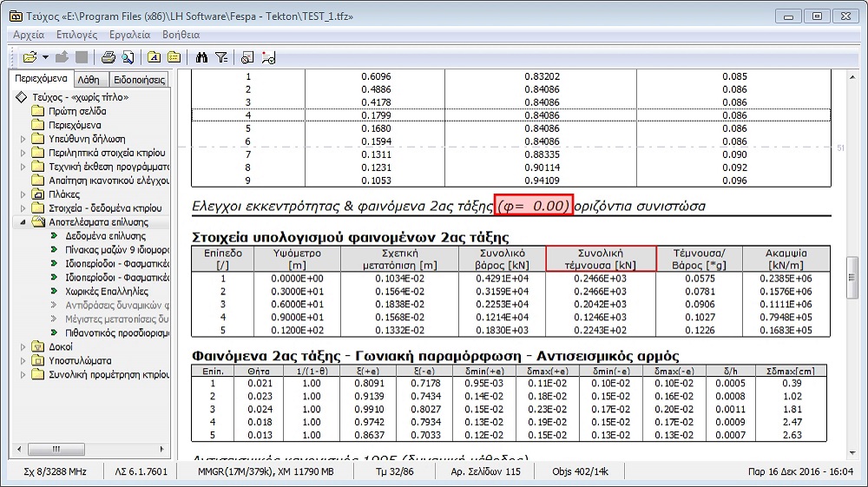Click the folder icon next to Δοκοί
868x487 pixels.
tap(37, 346)
